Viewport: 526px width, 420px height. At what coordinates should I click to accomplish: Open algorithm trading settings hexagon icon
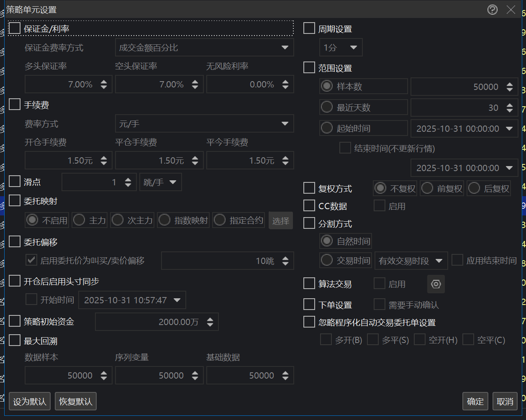436,284
